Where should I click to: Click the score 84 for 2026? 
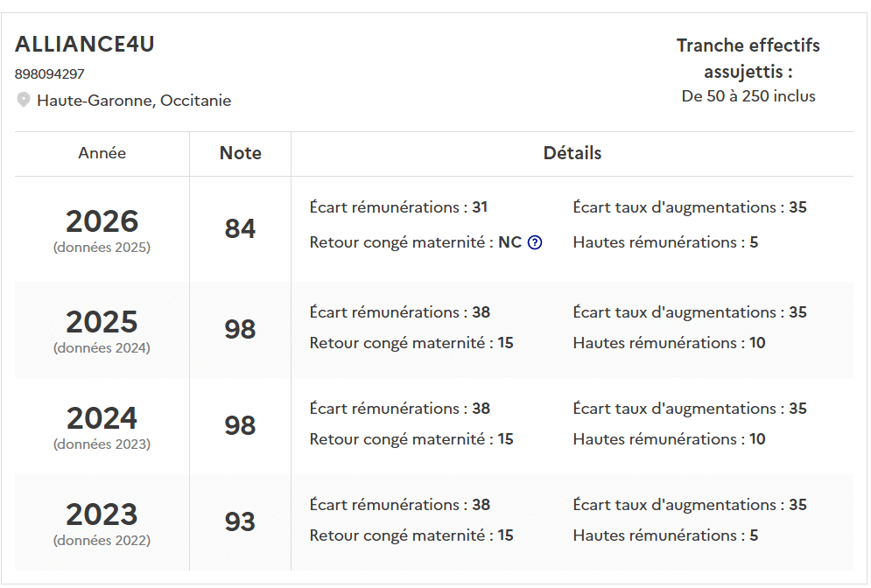pyautogui.click(x=240, y=229)
